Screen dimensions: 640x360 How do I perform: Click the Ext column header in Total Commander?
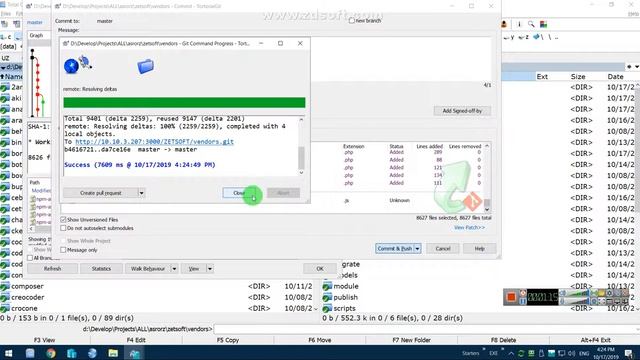coord(542,77)
